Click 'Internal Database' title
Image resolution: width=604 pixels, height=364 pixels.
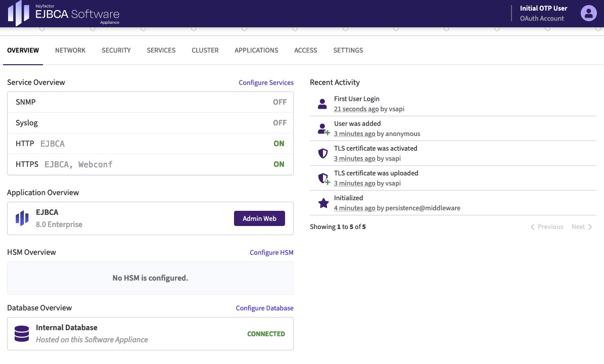click(x=67, y=328)
